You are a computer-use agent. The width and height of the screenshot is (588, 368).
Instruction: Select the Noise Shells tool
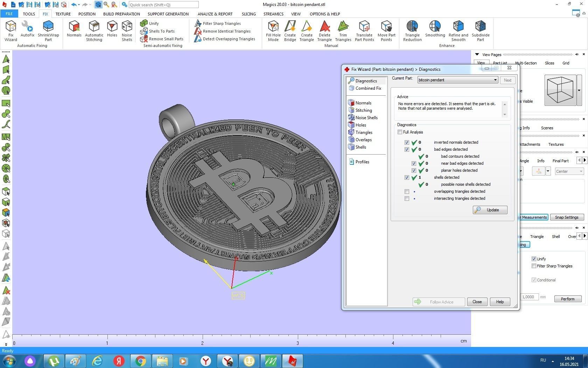coord(127,31)
